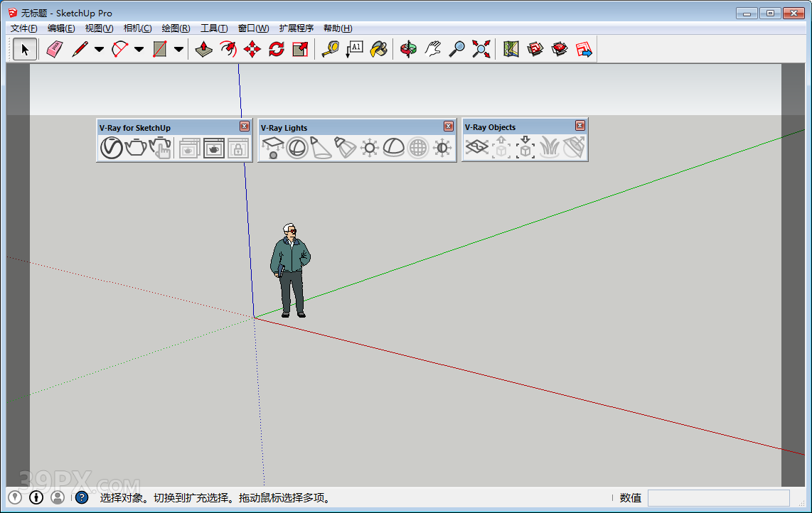Pick the Tape Measure tool
This screenshot has height=513, width=812.
coord(331,48)
